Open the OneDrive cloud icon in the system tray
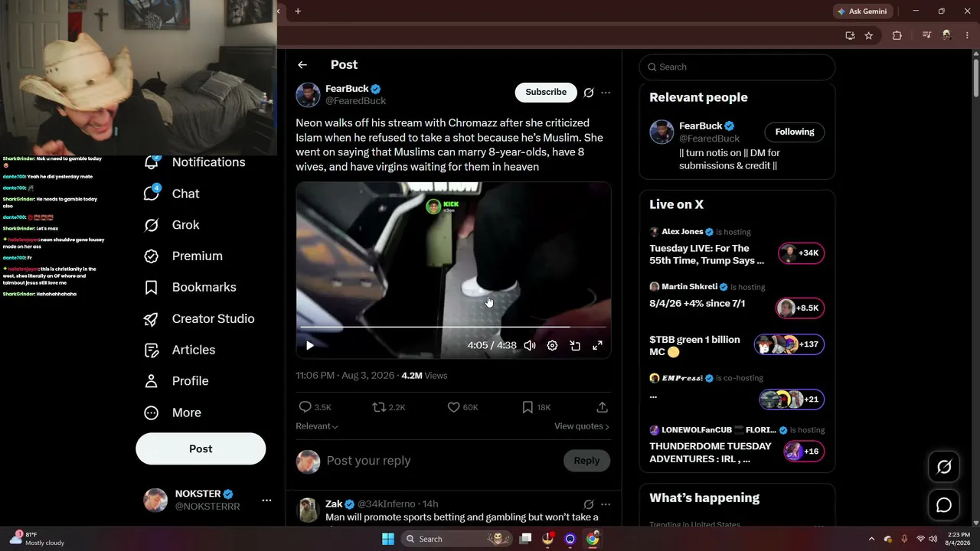The height and width of the screenshot is (551, 980). (888, 539)
